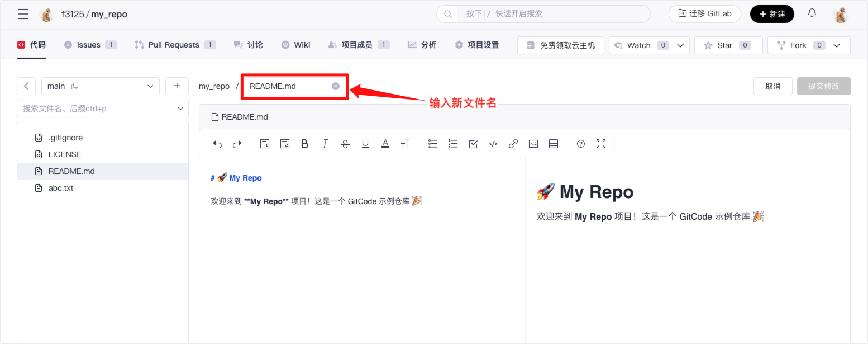Toggle bold formatting in the editor
868x344 pixels.
click(x=304, y=144)
